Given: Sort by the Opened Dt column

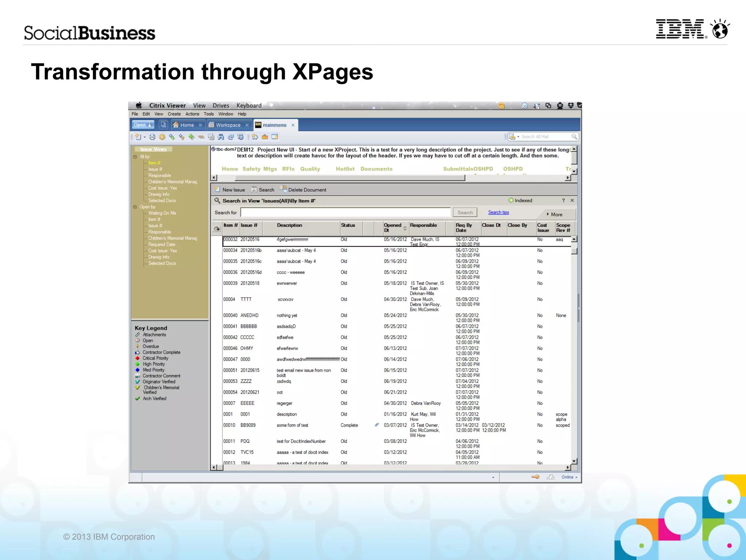Looking at the screenshot, I should pyautogui.click(x=395, y=228).
